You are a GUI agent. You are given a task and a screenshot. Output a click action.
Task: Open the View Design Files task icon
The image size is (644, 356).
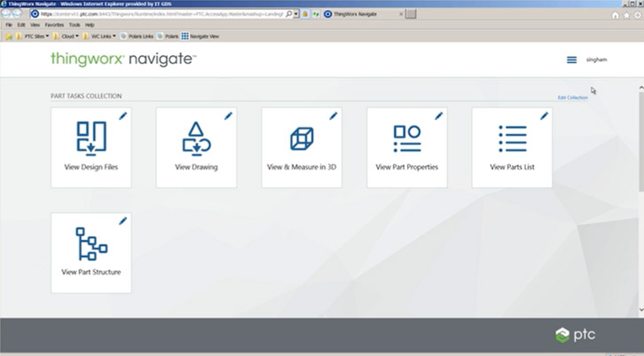(91, 138)
